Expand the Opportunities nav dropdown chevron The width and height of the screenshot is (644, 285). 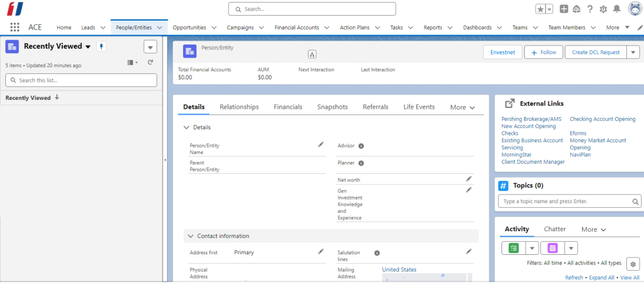click(214, 28)
